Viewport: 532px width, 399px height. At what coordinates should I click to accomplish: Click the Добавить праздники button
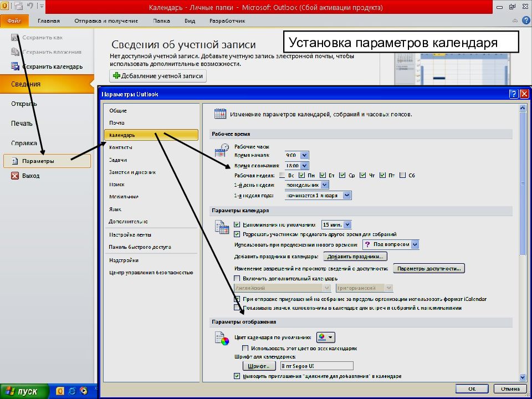click(355, 257)
